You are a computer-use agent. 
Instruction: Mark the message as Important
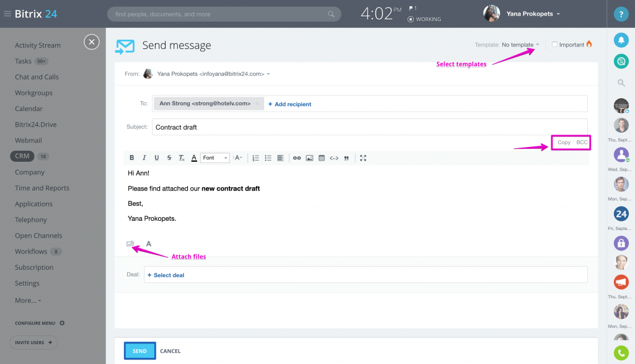tap(555, 45)
